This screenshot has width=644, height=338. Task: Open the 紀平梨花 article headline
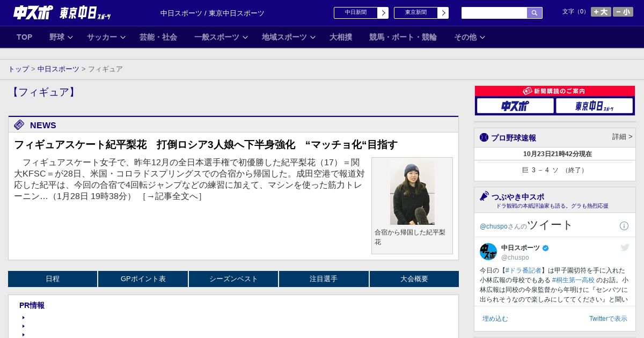click(x=206, y=145)
